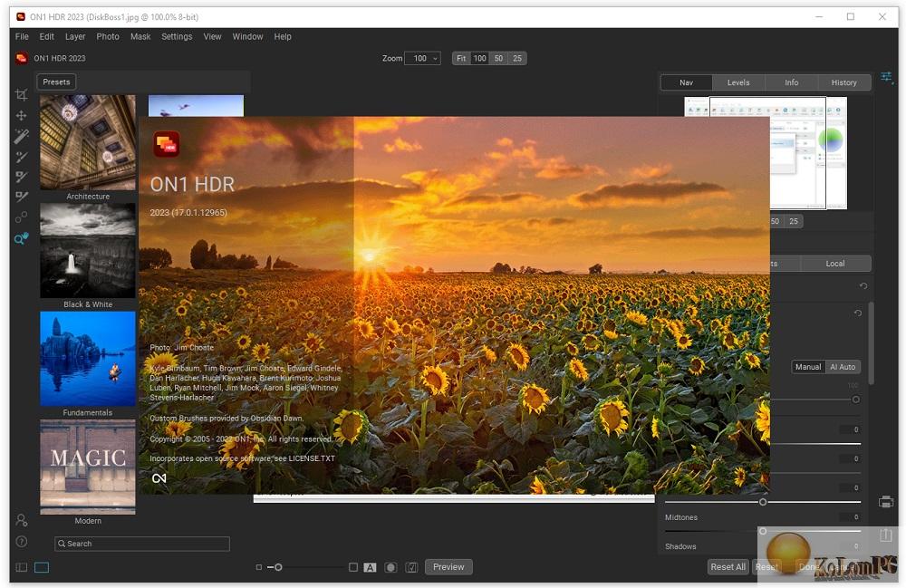Click the ON1 HDR 2023 app logo

click(22, 58)
